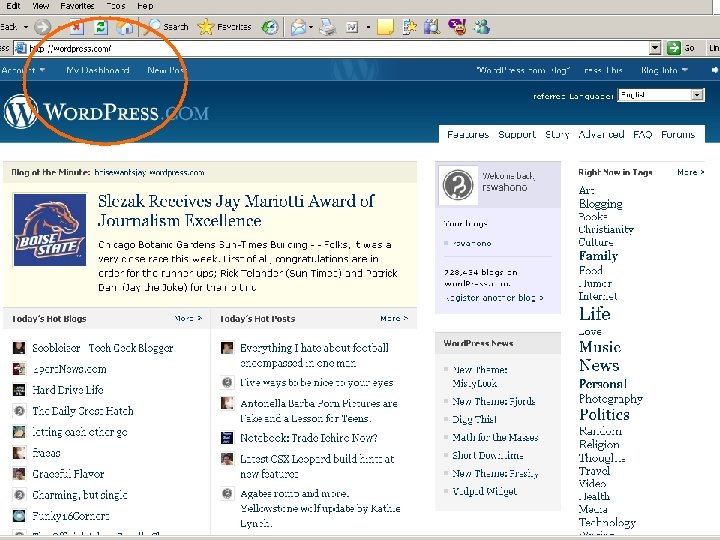Open the Advanced tab
Image resolution: width=720 pixels, height=540 pixels.
[601, 135]
